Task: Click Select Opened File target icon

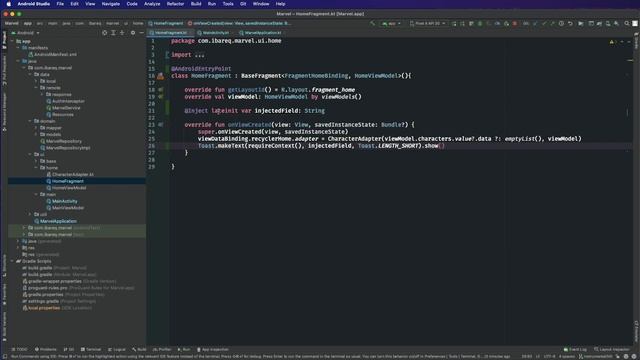Action: (104, 33)
